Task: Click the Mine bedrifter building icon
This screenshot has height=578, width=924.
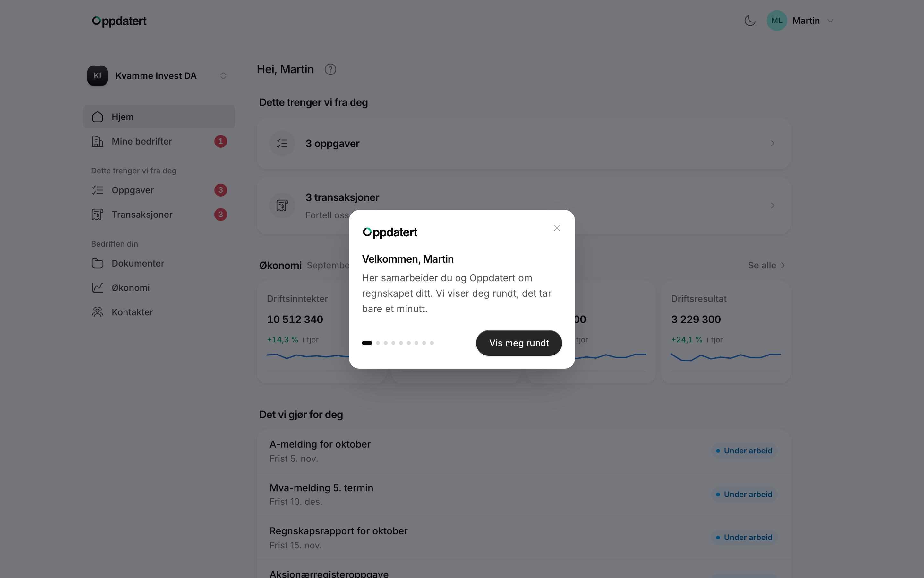Action: tap(97, 141)
